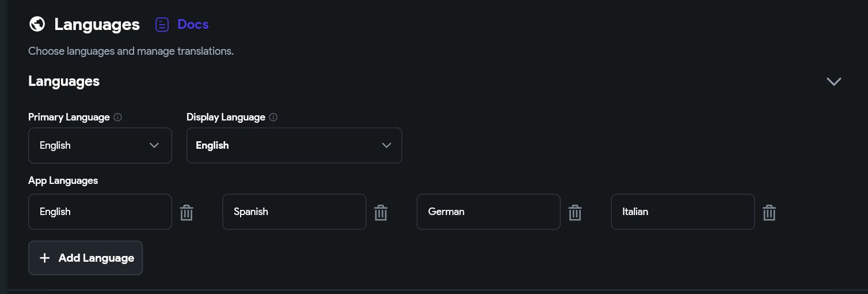Click the Docs document icon

pyautogui.click(x=162, y=24)
